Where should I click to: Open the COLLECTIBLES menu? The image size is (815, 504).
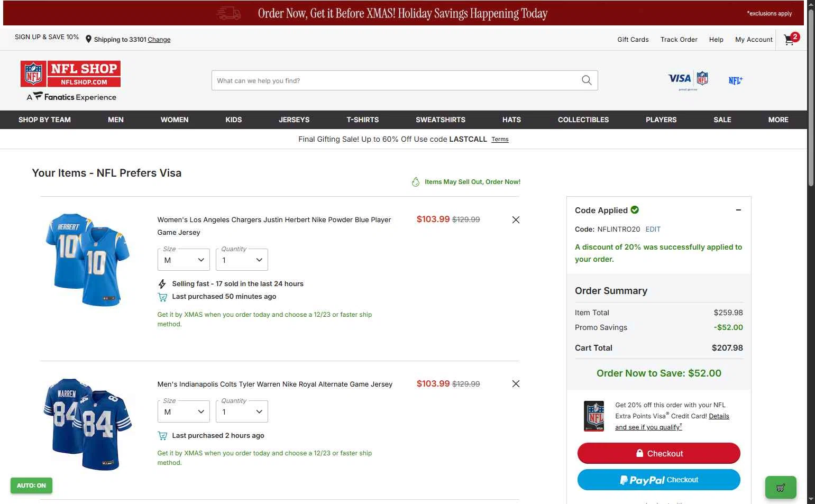(x=583, y=120)
